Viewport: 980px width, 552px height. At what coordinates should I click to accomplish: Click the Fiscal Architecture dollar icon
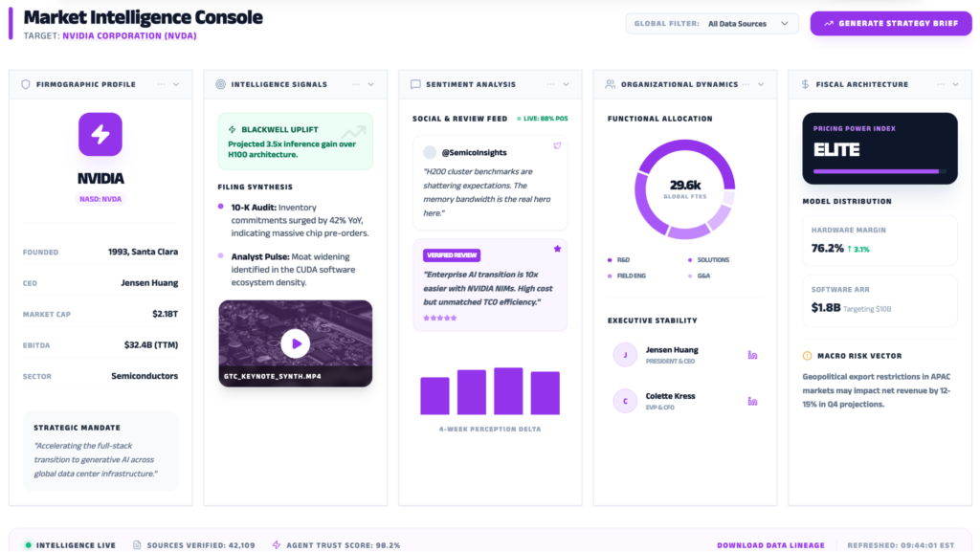click(x=805, y=84)
